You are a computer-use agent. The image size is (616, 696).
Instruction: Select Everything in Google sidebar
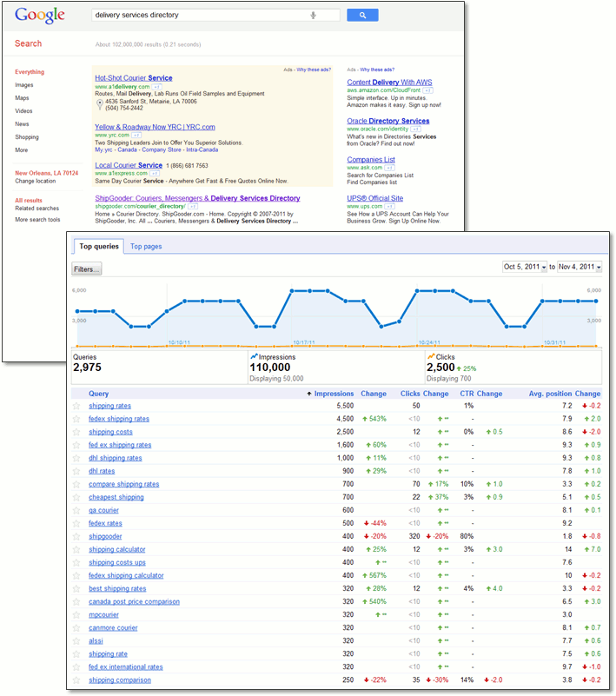coord(30,72)
